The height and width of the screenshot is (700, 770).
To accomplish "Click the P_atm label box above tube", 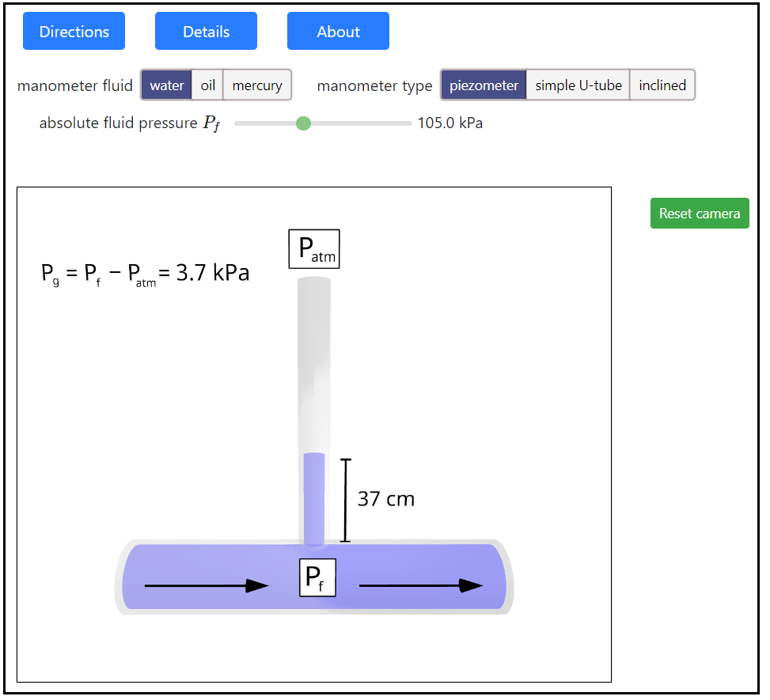I will [314, 249].
